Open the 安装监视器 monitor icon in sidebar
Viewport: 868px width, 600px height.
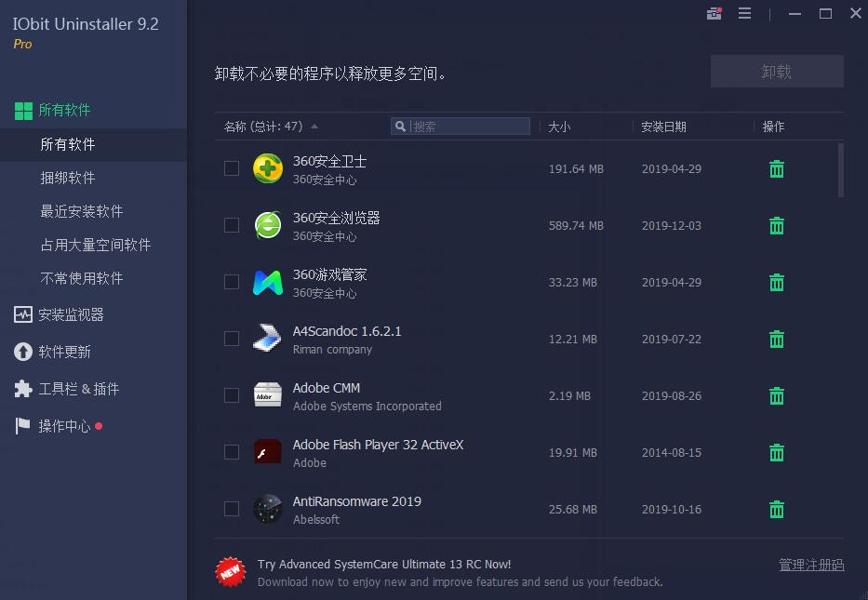click(x=23, y=314)
